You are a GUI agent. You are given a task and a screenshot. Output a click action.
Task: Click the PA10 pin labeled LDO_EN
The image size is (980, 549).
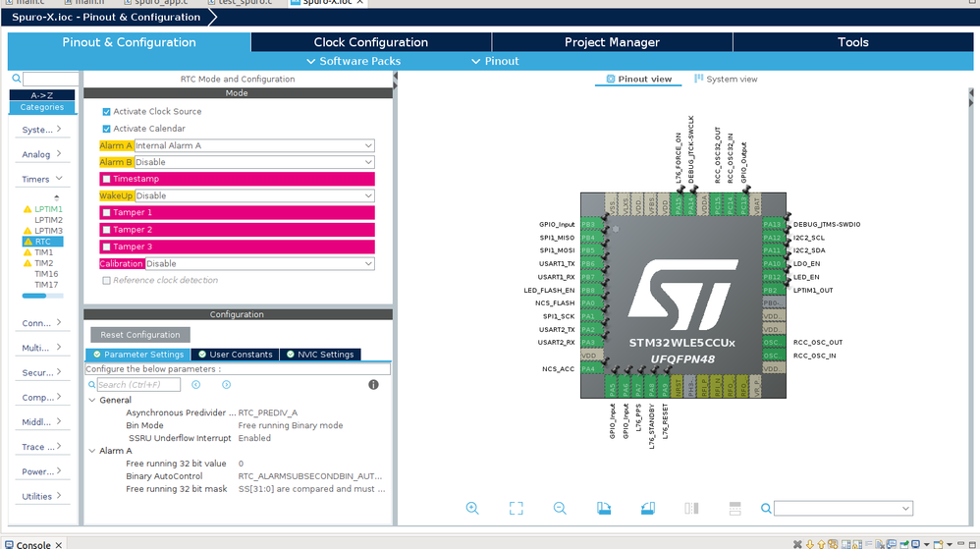coord(773,264)
